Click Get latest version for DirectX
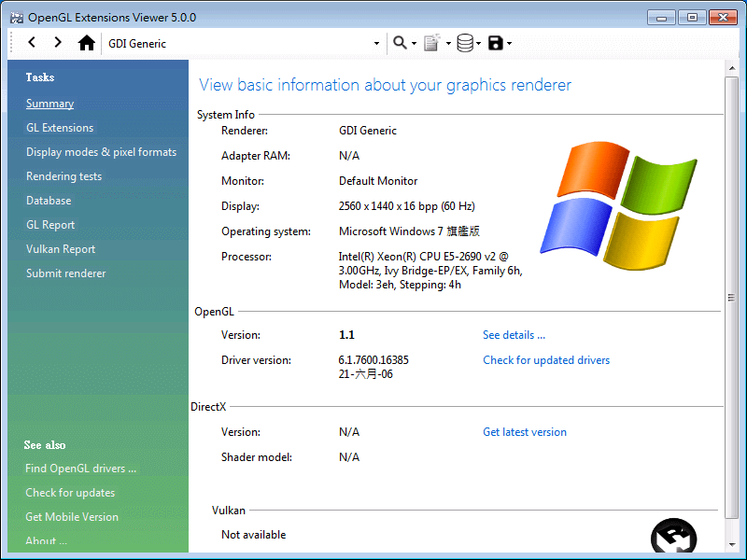 pyautogui.click(x=525, y=432)
